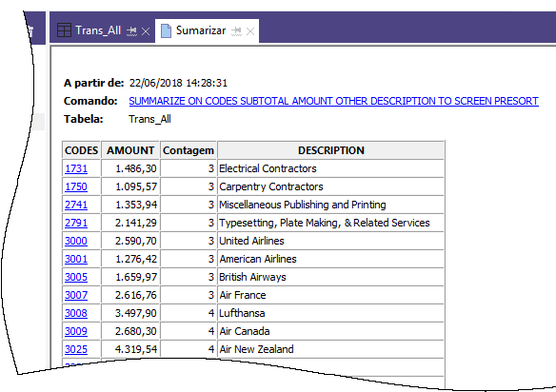Close the Sumarizar tab
This screenshot has width=556, height=392.
pyautogui.click(x=250, y=31)
